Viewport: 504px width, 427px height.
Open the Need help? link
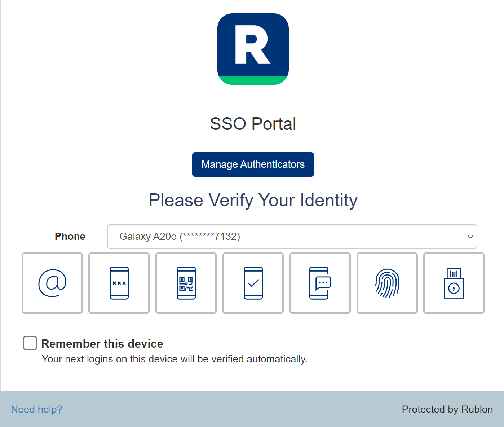(36, 409)
